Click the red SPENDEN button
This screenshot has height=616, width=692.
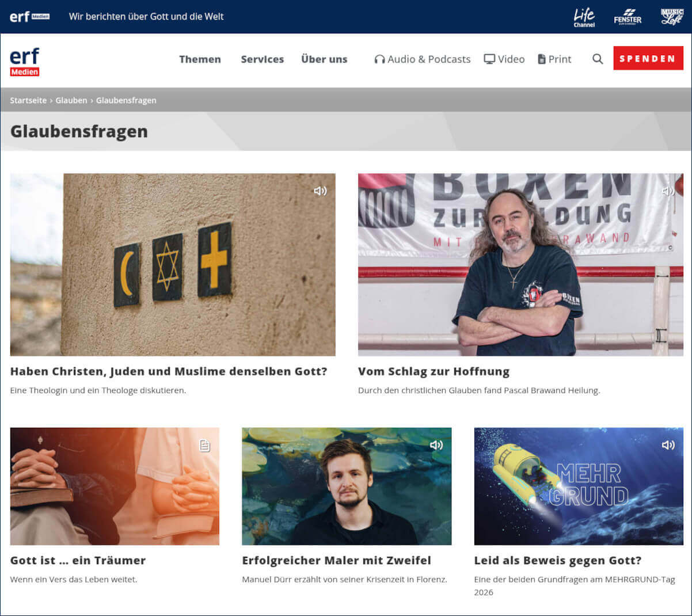(x=648, y=58)
